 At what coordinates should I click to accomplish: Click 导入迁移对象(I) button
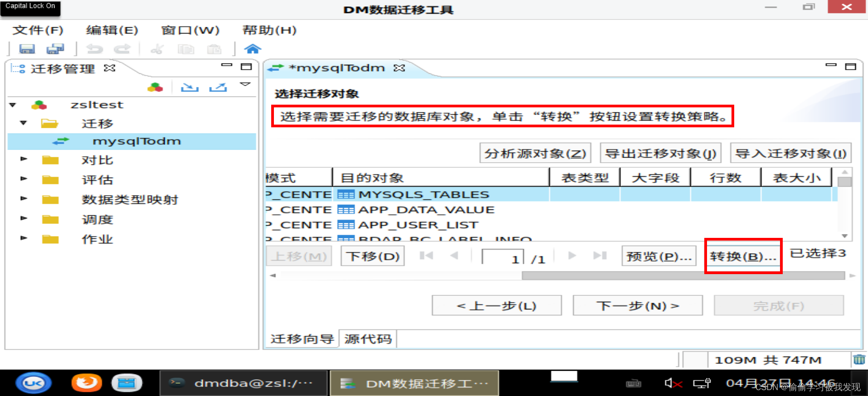pos(790,153)
